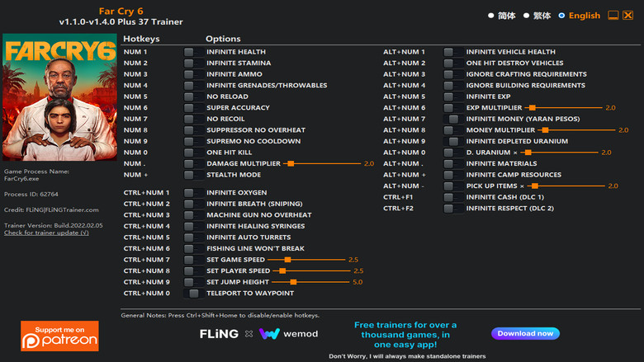Toggle Ignore Building Requirements

[x=453, y=85]
